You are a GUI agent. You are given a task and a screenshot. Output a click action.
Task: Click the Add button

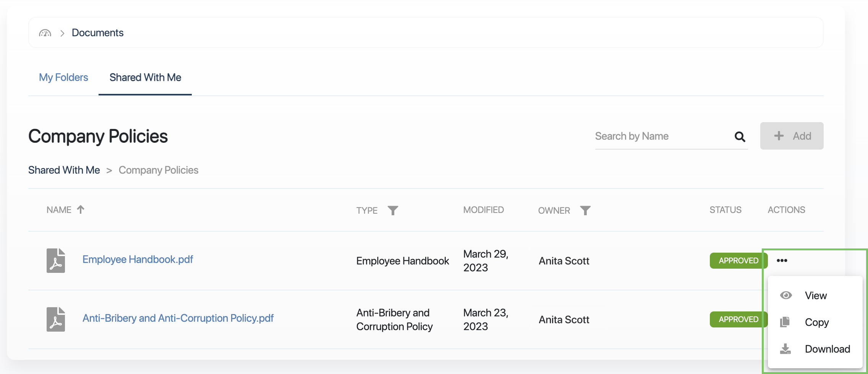792,136
